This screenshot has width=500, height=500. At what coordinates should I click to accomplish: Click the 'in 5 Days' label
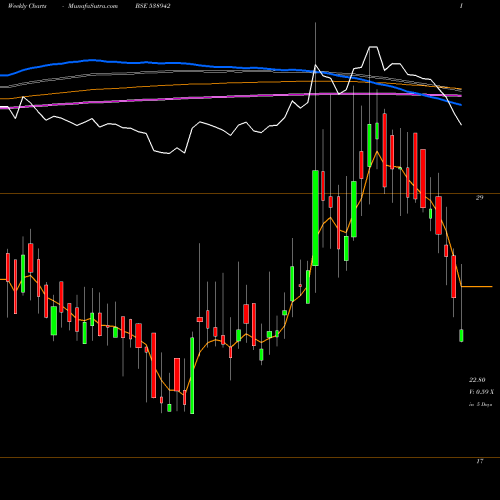480,404
